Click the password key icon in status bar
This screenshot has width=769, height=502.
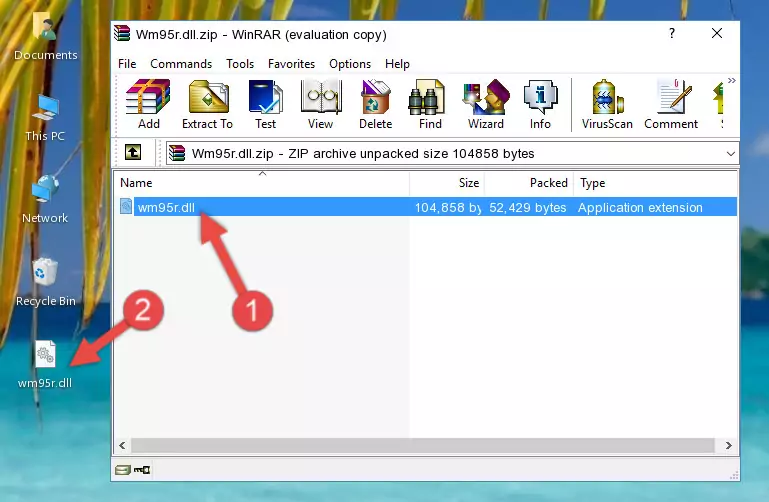tap(142, 470)
